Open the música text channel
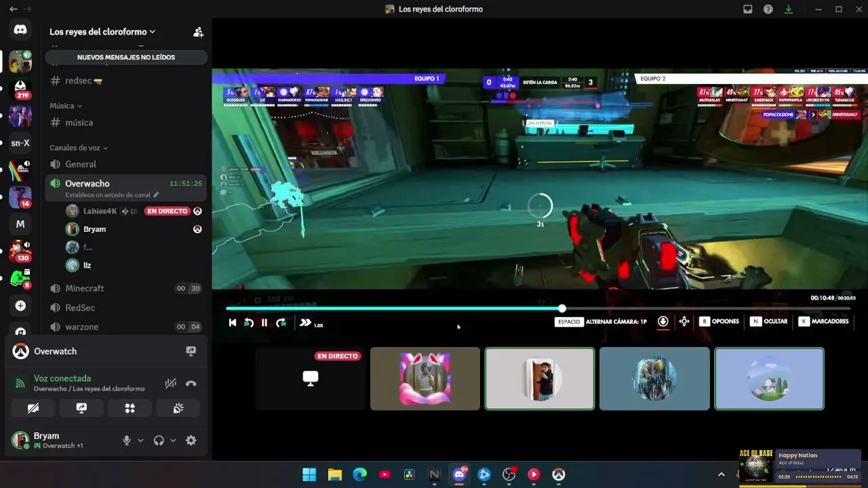Image resolution: width=868 pixels, height=488 pixels. (126, 123)
